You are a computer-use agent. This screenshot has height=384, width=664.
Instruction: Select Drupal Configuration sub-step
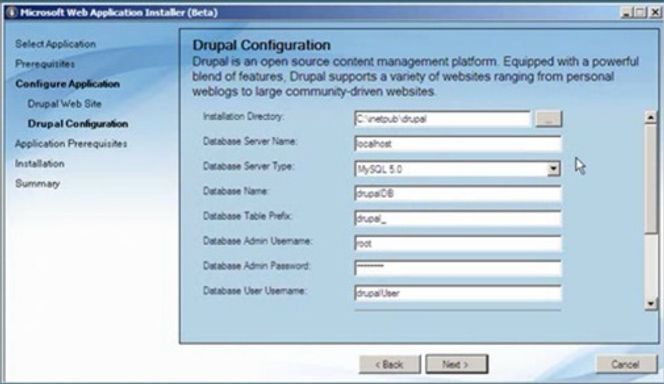[78, 124]
